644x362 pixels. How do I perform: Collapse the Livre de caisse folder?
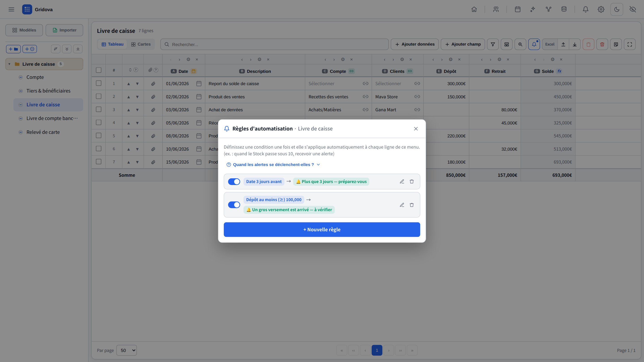[9, 64]
